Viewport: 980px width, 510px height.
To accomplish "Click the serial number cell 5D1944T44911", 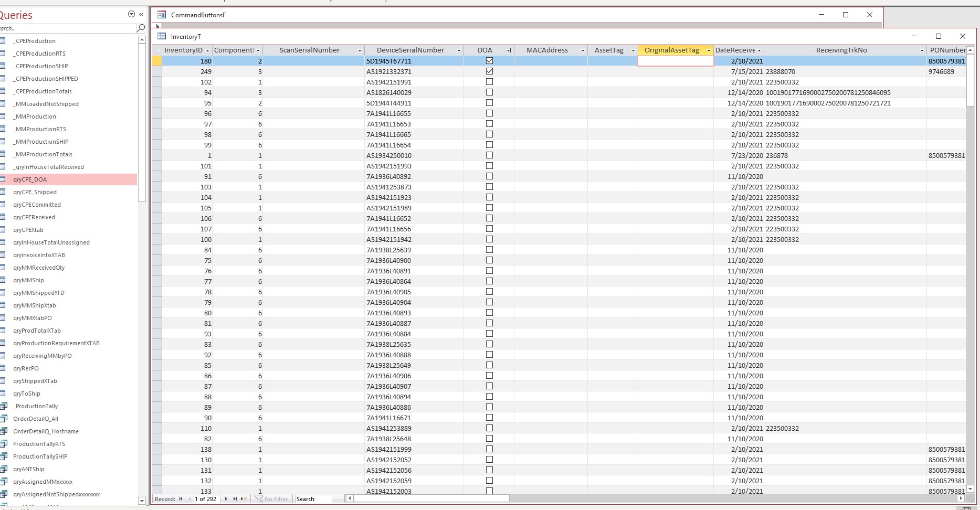I will click(x=414, y=103).
